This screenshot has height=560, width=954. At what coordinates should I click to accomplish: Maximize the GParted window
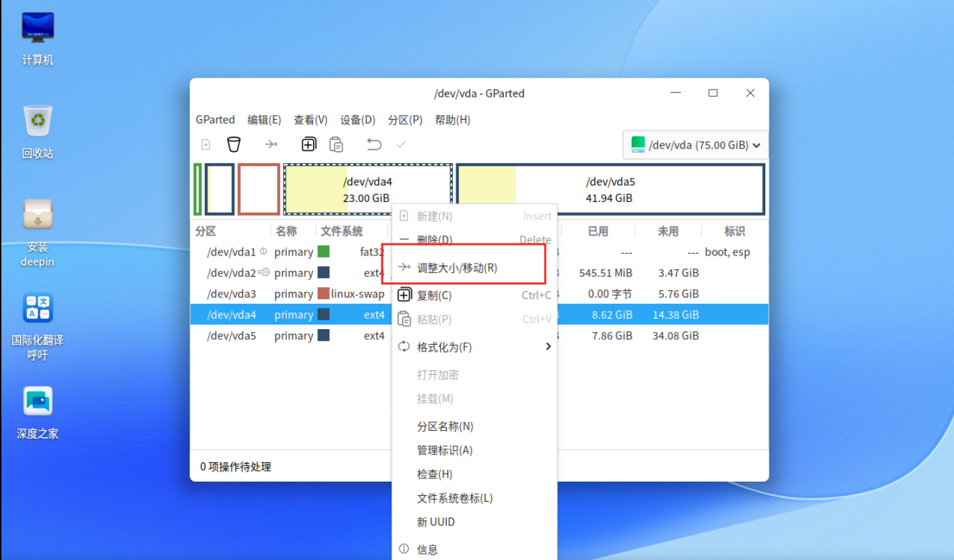coord(713,93)
